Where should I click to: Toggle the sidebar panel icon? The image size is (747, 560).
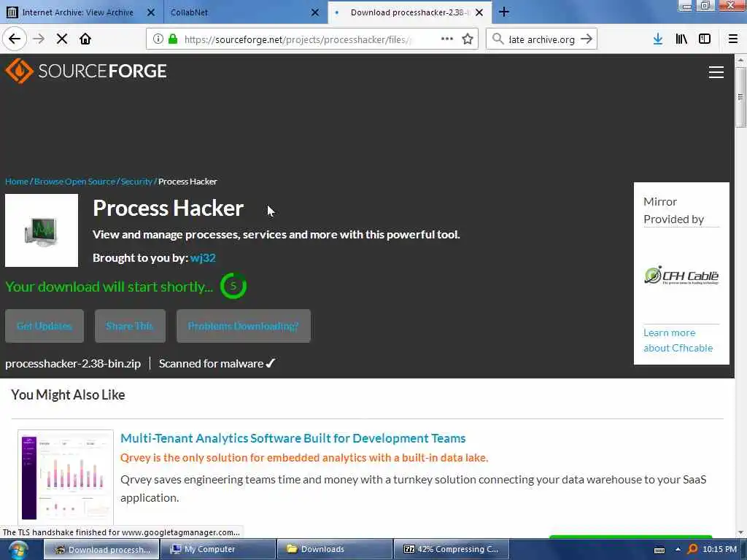705,39
